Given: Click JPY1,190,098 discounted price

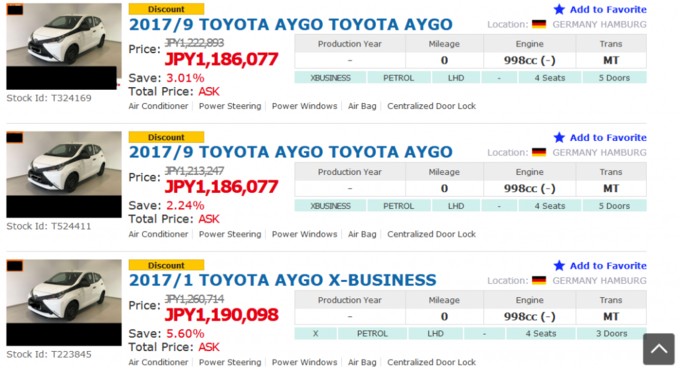Looking at the screenshot, I should point(221,315).
